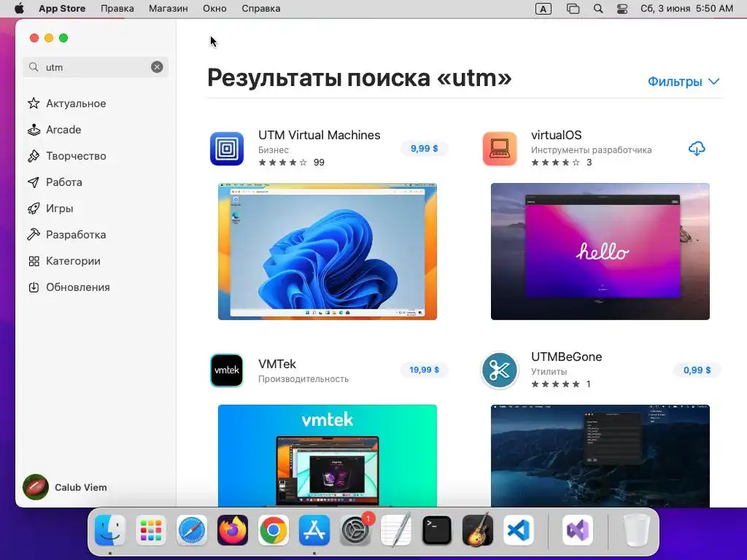Screen dimensions: 747x560
Task: Click the UTMBeGone scissors icon
Action: point(500,370)
